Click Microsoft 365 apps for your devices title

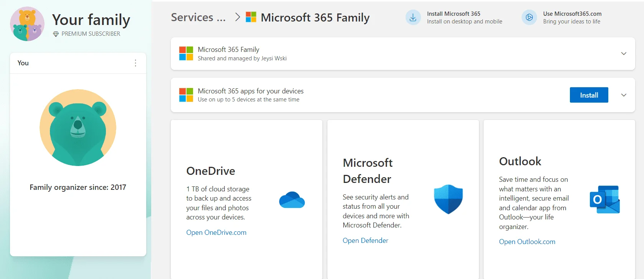tap(251, 91)
